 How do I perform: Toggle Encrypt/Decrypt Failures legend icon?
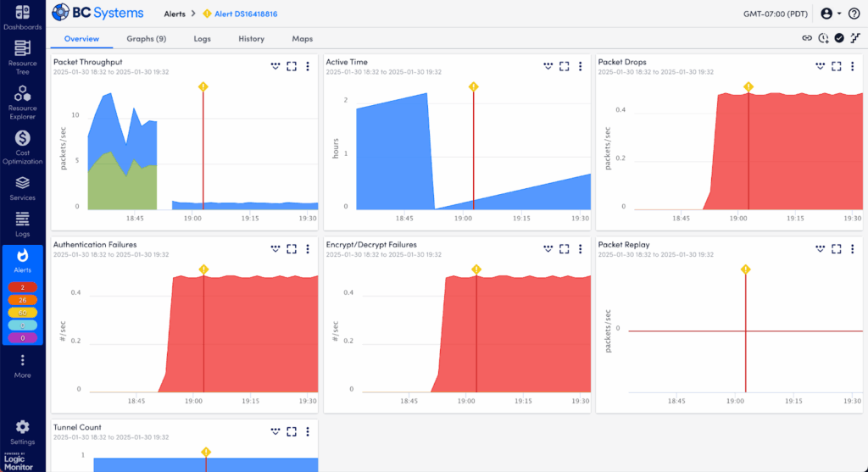[x=548, y=249]
